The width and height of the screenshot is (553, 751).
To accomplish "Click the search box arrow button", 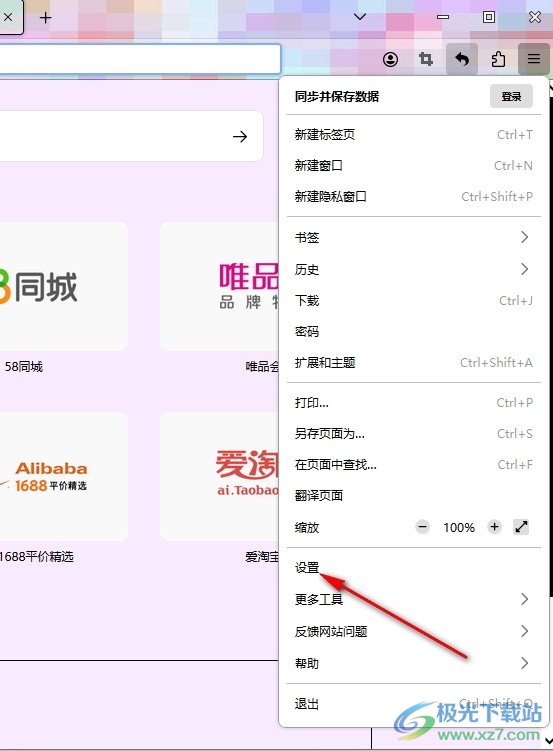I will (x=240, y=137).
